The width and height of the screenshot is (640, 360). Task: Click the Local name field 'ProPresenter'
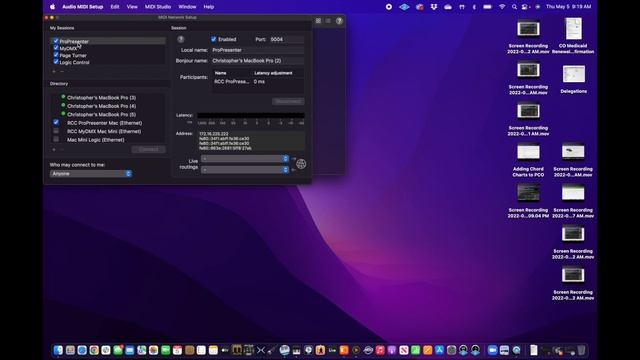tap(258, 50)
